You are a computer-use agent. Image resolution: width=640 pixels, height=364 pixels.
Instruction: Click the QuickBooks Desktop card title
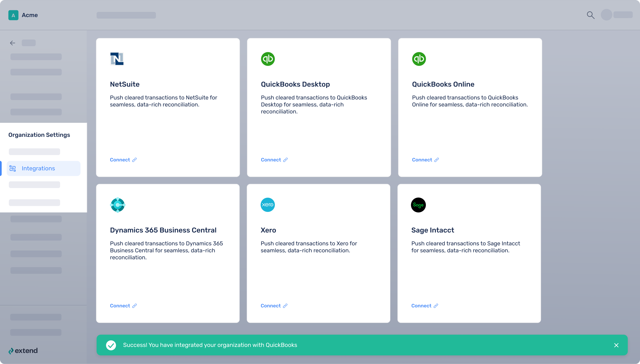[295, 84]
